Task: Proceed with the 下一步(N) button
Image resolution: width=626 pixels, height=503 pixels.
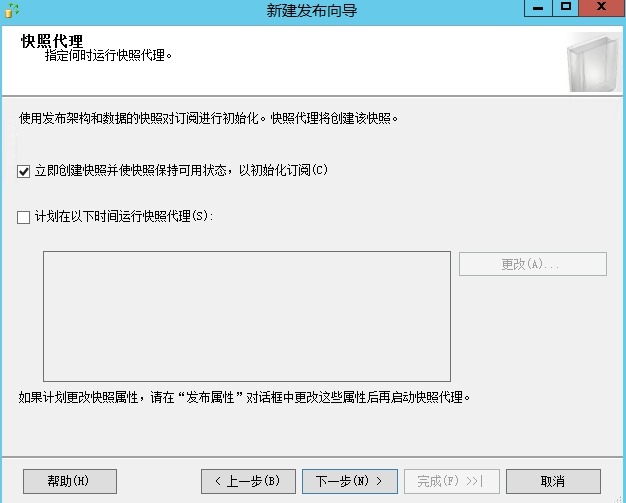Action: (349, 481)
